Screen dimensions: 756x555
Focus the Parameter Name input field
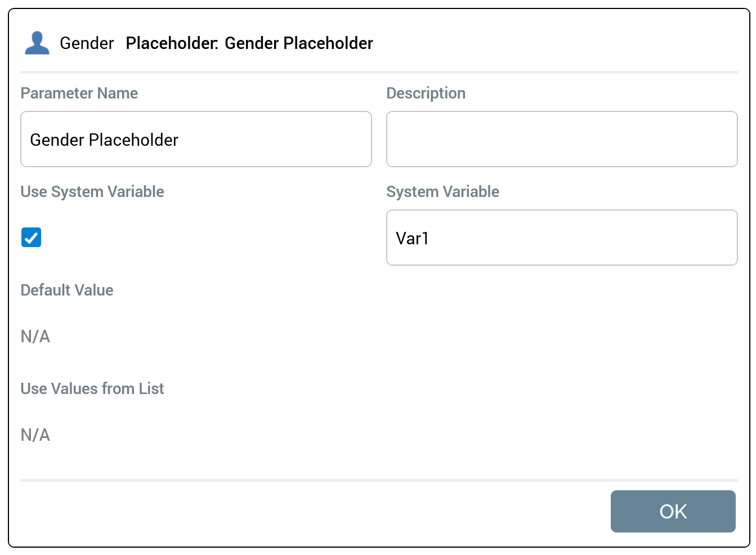point(196,140)
